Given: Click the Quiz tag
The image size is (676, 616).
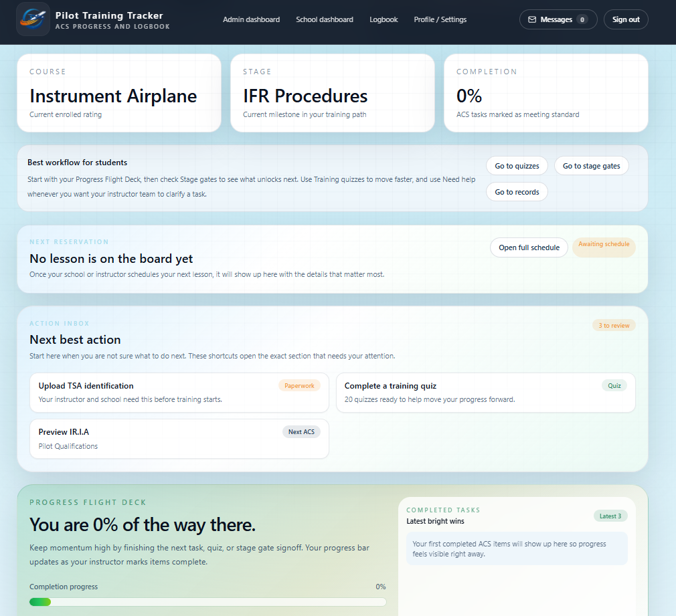Looking at the screenshot, I should coord(614,385).
